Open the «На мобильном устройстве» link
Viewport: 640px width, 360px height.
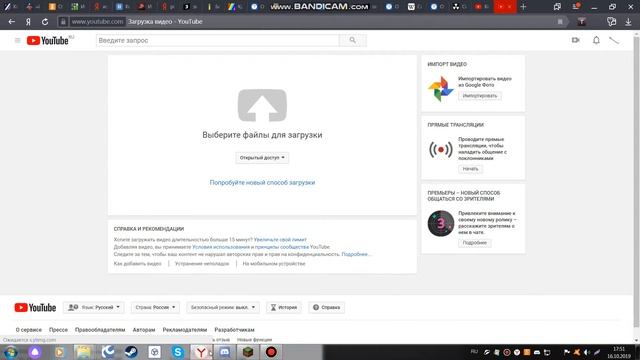274,264
